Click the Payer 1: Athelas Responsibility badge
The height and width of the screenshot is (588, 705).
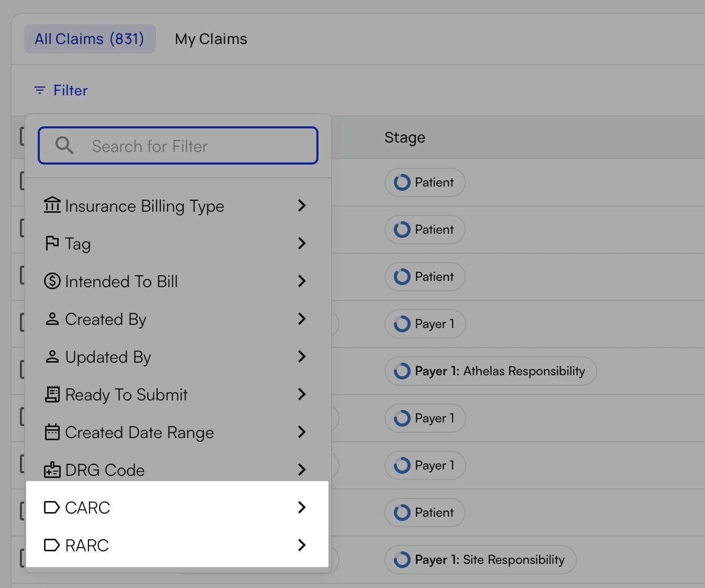click(490, 371)
